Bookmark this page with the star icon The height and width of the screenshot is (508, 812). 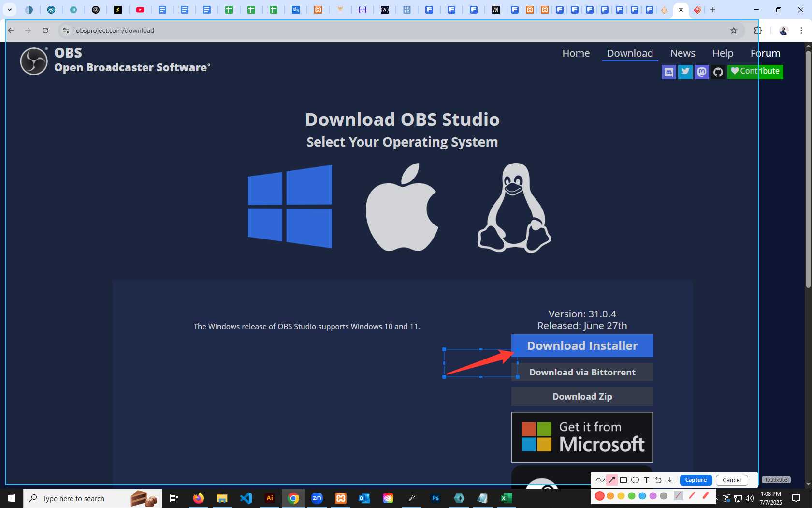pyautogui.click(x=734, y=30)
